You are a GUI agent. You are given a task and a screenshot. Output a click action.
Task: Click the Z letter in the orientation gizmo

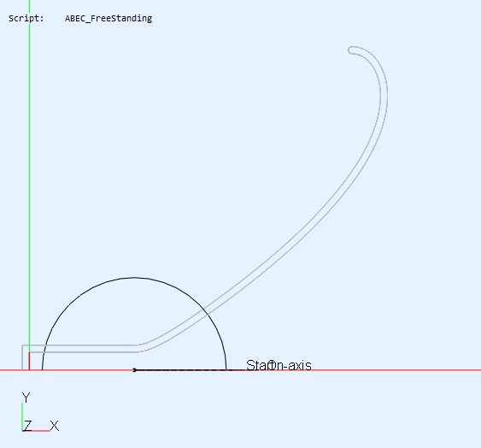pos(27,426)
